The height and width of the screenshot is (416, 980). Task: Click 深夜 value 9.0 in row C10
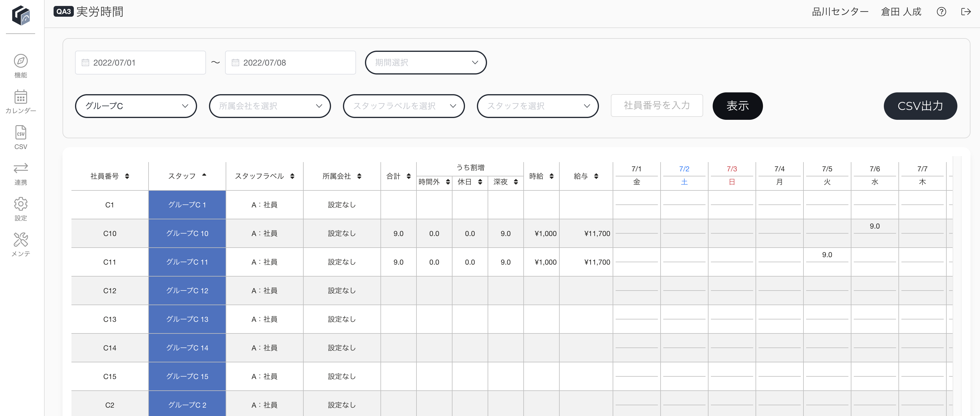(505, 233)
